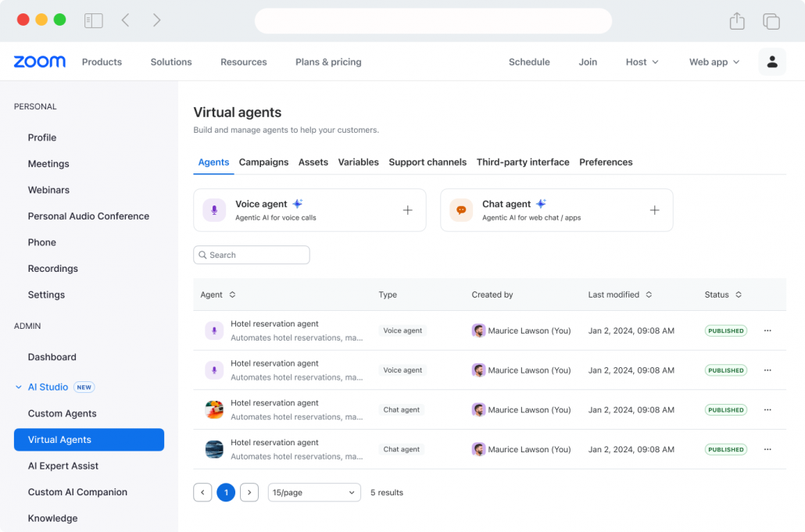This screenshot has height=532, width=805.
Task: Click the sparkle icon beside the Chat agent title
Action: (541, 204)
